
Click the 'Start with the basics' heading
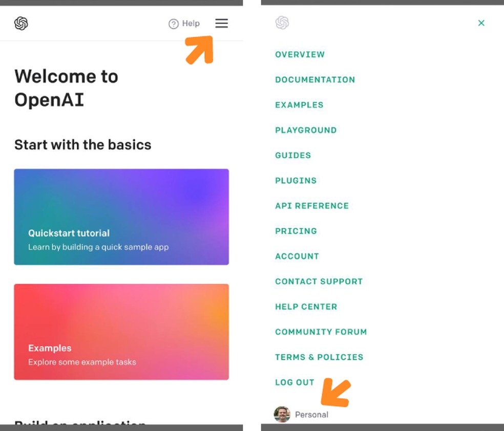pyautogui.click(x=83, y=144)
